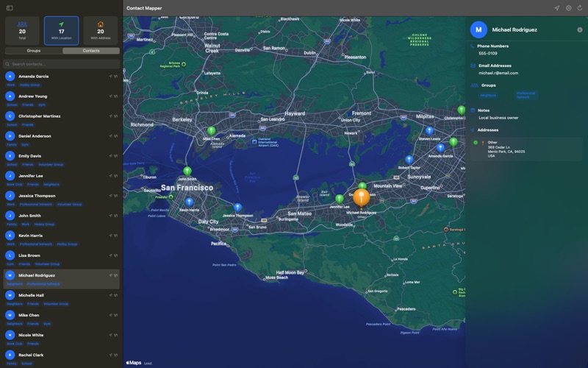
Task: Select the orange Michael Rodriguez map pin
Action: (x=361, y=197)
